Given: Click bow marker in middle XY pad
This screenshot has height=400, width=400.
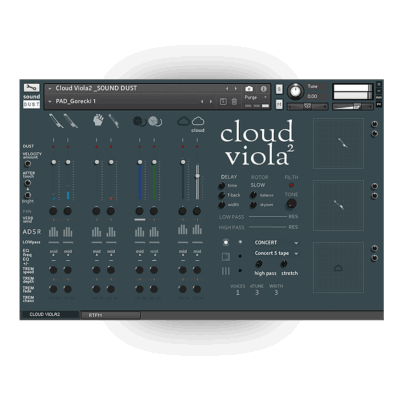Looking at the screenshot, I should click(x=339, y=205).
